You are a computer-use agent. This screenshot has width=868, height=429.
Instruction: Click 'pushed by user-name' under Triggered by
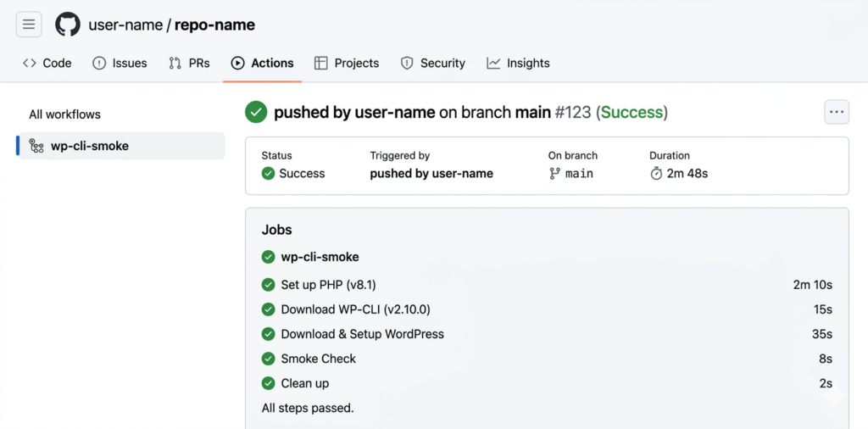(431, 174)
